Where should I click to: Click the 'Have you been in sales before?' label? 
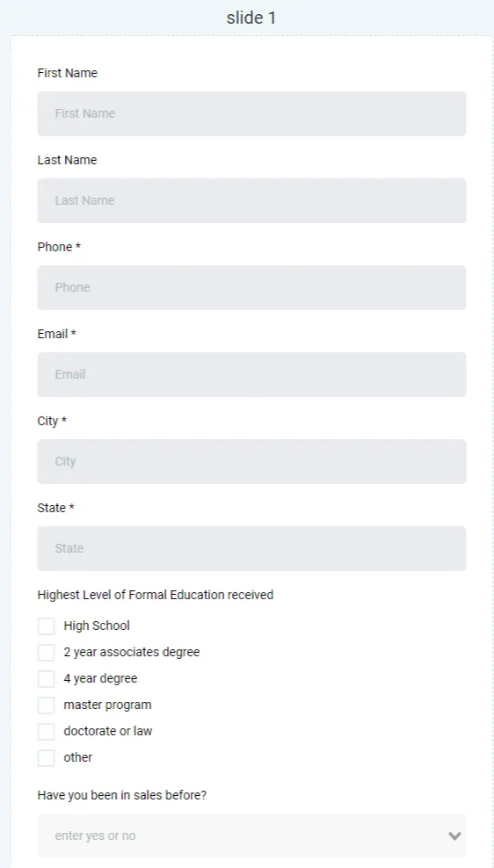click(x=122, y=795)
